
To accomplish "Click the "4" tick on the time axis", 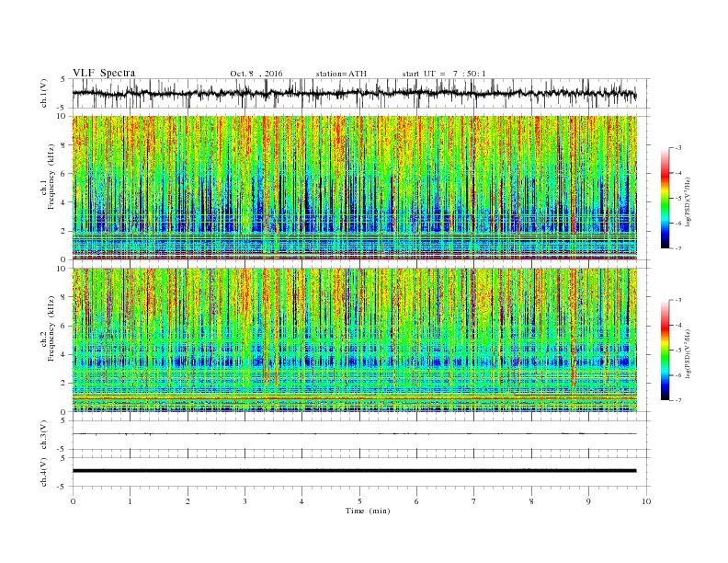I will pyautogui.click(x=301, y=501).
